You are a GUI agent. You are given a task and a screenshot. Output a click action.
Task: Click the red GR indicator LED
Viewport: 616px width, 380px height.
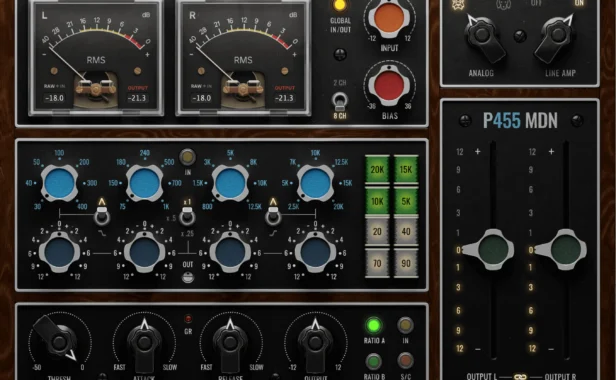click(x=188, y=319)
